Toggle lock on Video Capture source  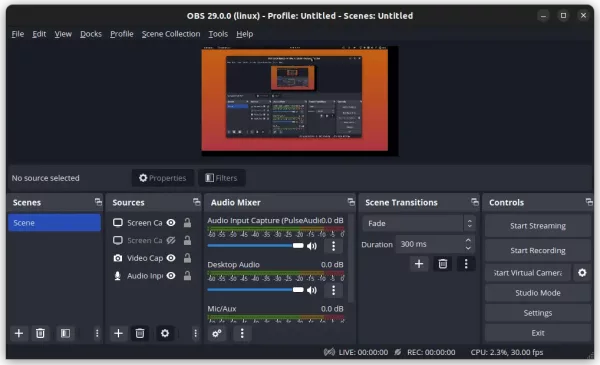tap(187, 258)
